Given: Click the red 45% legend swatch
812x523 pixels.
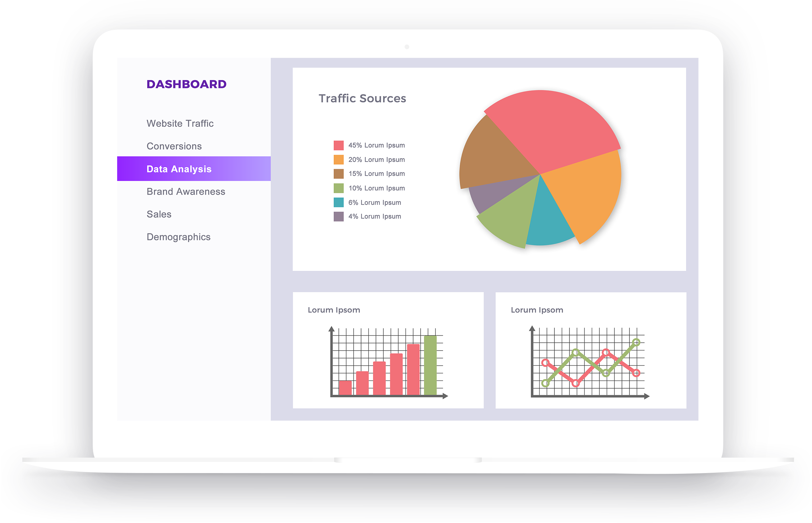Looking at the screenshot, I should (x=338, y=145).
